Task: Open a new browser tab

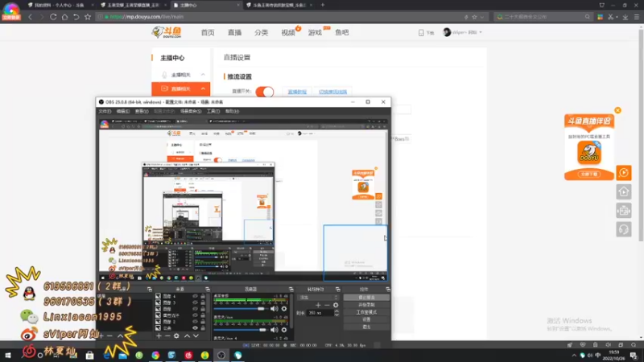Action: click(x=323, y=5)
